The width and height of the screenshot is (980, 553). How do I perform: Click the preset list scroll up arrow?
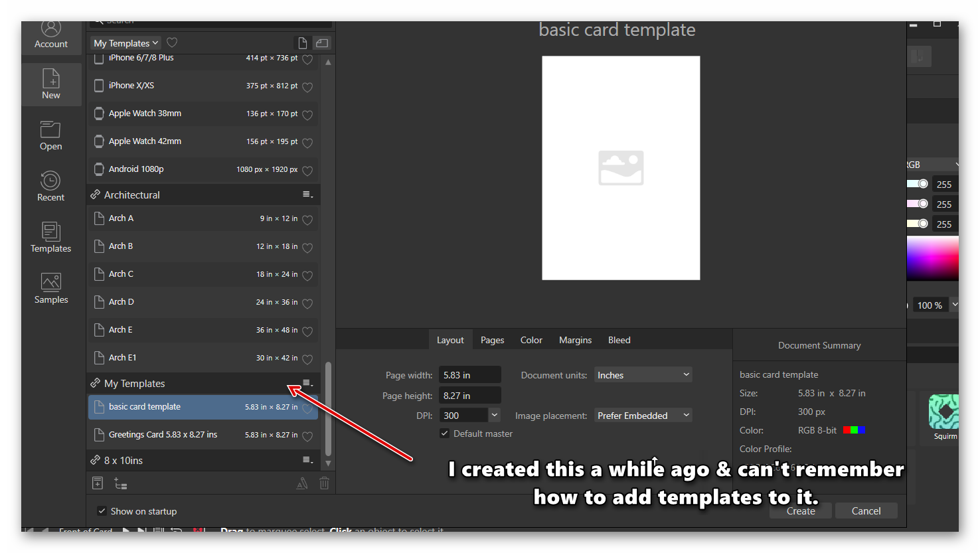click(x=328, y=62)
